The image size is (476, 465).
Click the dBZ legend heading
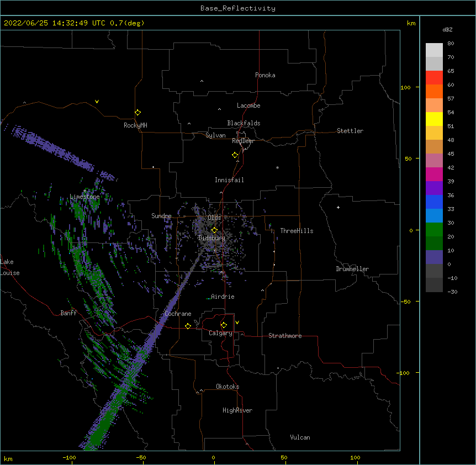tap(447, 29)
